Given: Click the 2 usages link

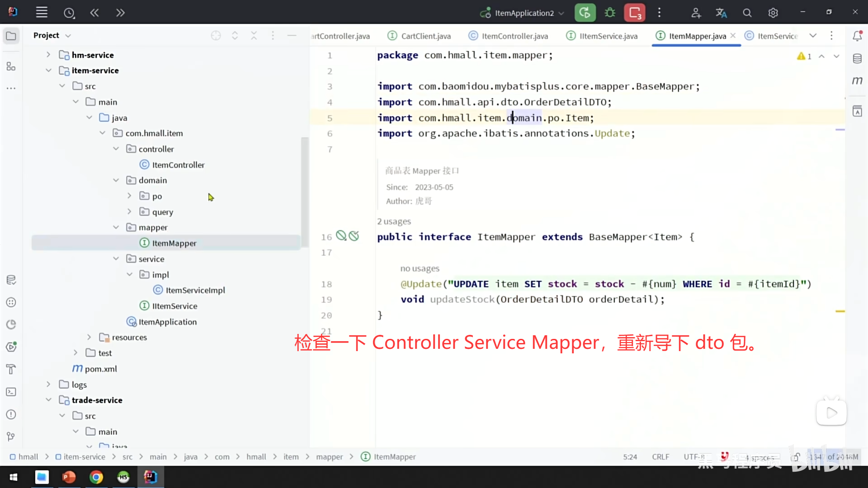Looking at the screenshot, I should [x=394, y=221].
